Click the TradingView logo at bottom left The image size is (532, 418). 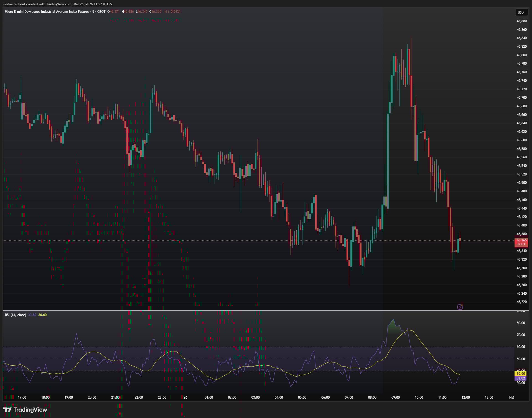25,409
